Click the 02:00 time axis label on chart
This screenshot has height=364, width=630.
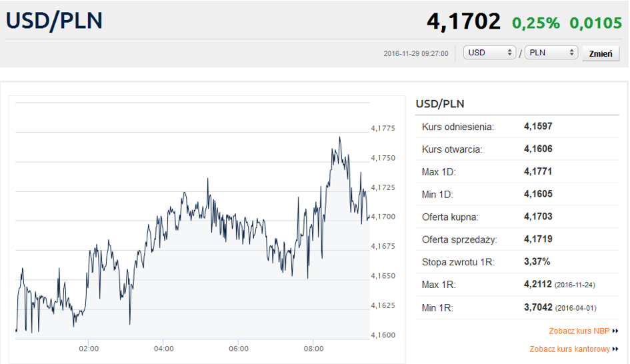pyautogui.click(x=89, y=349)
